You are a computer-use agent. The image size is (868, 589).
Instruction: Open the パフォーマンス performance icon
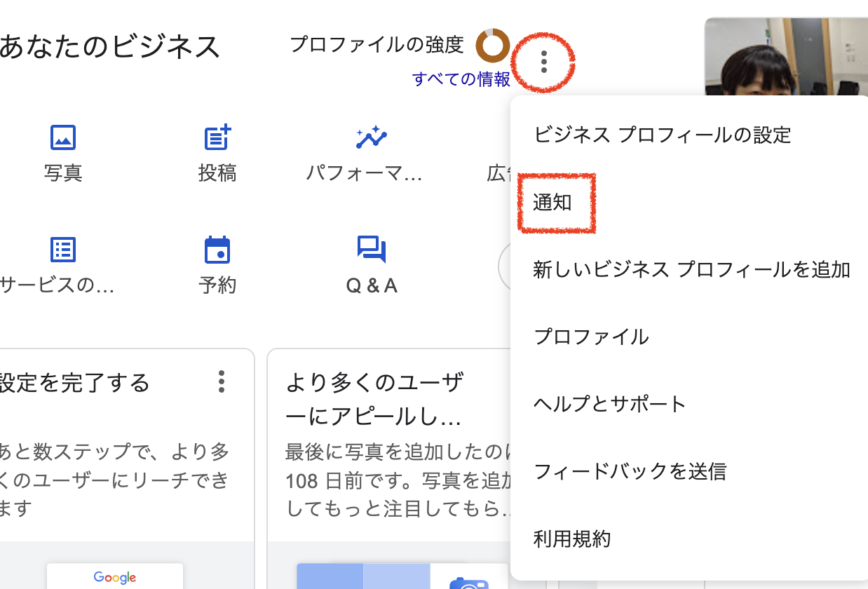[371, 138]
